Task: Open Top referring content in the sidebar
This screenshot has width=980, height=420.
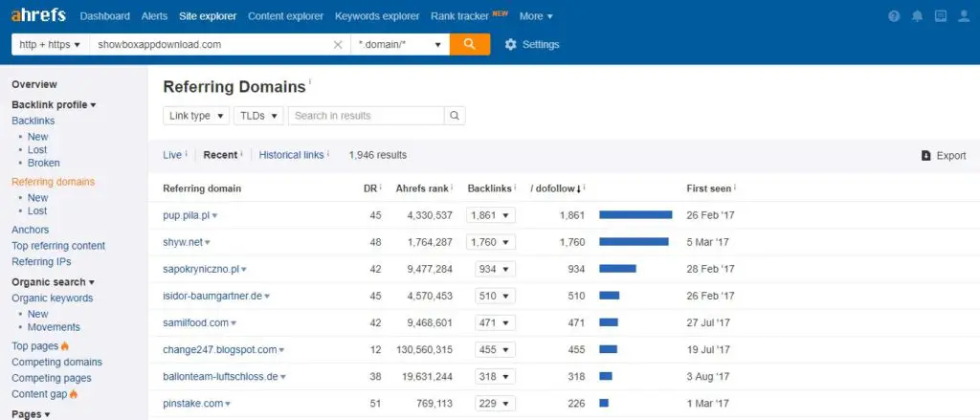Action: pyautogui.click(x=58, y=246)
